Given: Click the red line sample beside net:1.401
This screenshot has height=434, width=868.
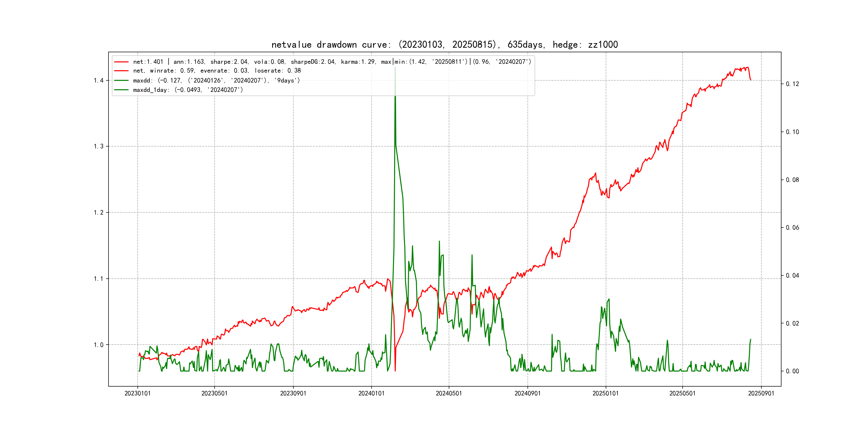Looking at the screenshot, I should click(x=121, y=62).
